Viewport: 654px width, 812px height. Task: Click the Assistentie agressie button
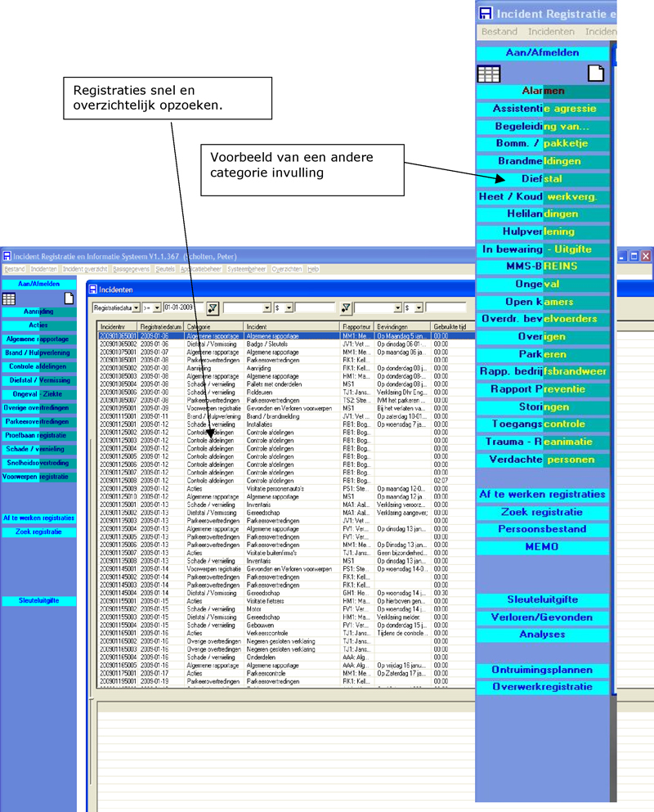(543, 109)
